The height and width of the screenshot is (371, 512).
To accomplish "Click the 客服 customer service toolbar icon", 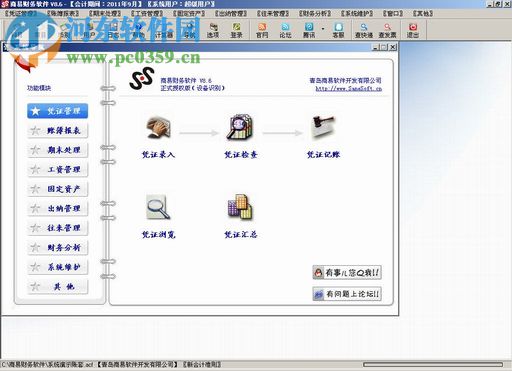I will pyautogui.click(x=338, y=30).
